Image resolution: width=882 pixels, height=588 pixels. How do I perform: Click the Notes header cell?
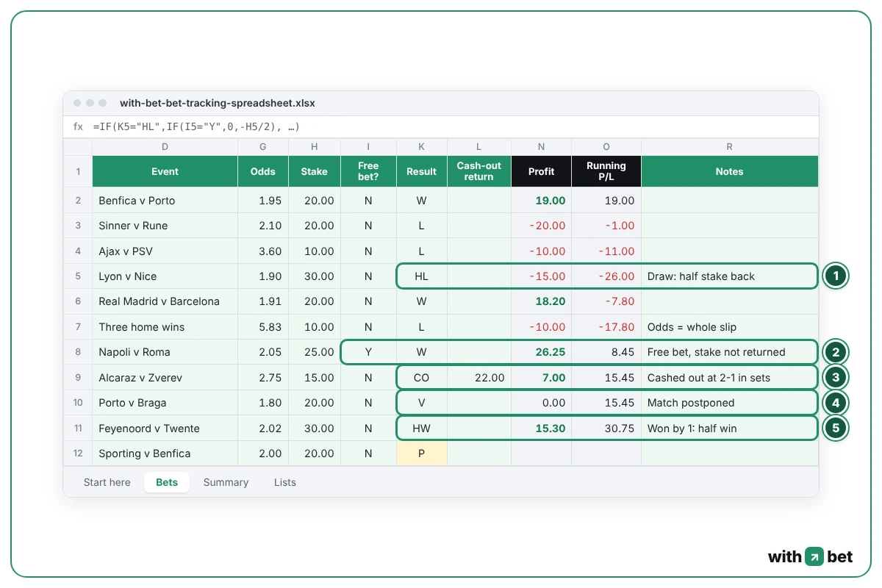click(729, 171)
